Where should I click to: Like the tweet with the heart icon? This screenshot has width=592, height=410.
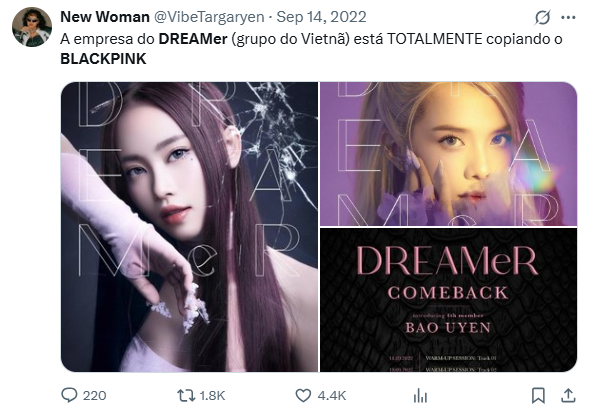(x=303, y=395)
